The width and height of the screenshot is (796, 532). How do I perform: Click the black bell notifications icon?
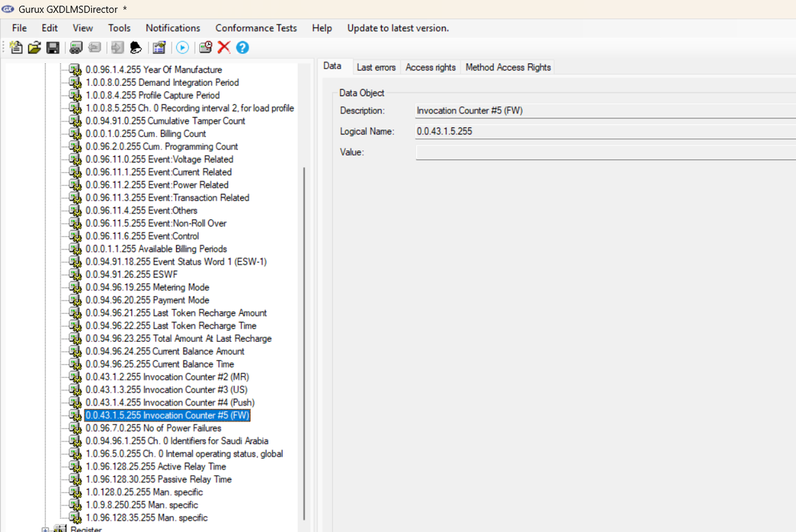click(x=136, y=48)
